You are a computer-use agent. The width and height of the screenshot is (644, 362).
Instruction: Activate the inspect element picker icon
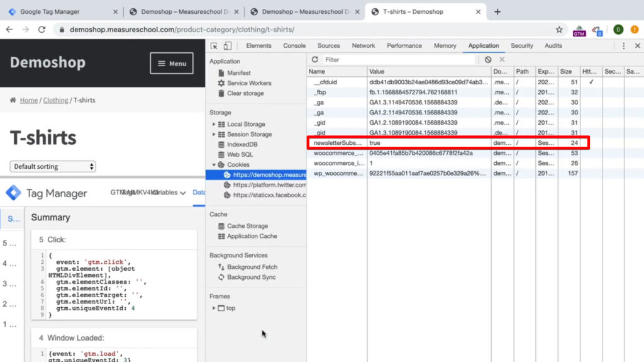tap(214, 46)
